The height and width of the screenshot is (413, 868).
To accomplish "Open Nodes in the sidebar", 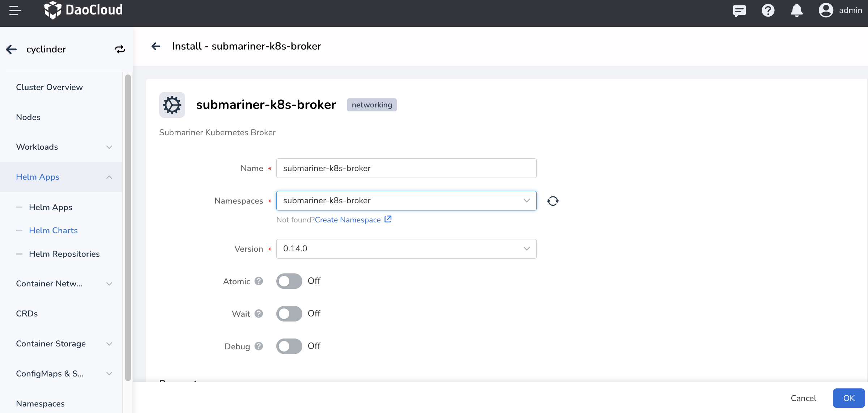I will 28,117.
